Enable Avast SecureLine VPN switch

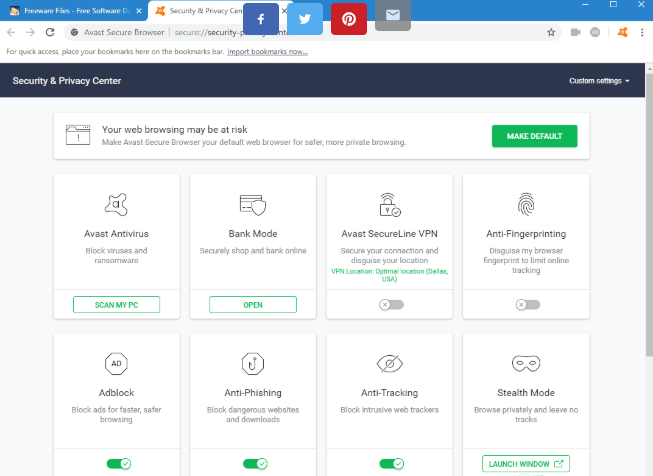tap(391, 305)
